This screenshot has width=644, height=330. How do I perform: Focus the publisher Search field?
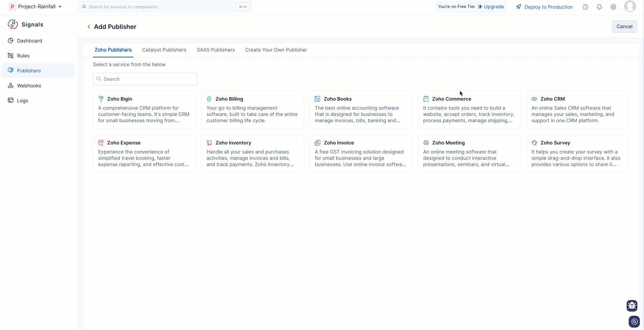[145, 79]
